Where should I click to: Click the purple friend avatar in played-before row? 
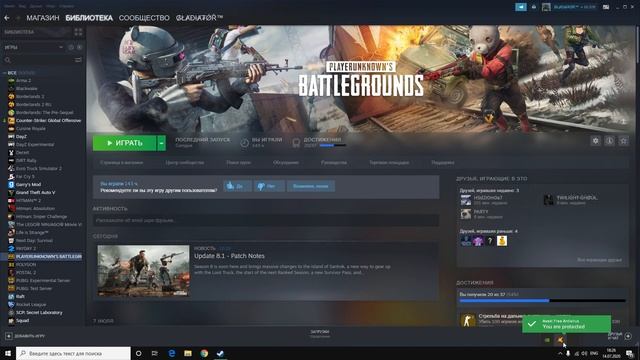[478, 241]
